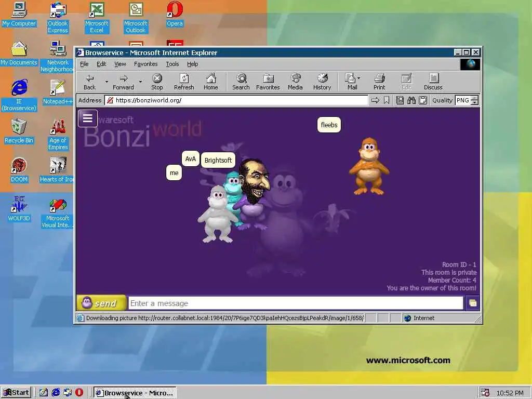
Task: Select the WOLF3D desktop icon
Action: coord(19,209)
